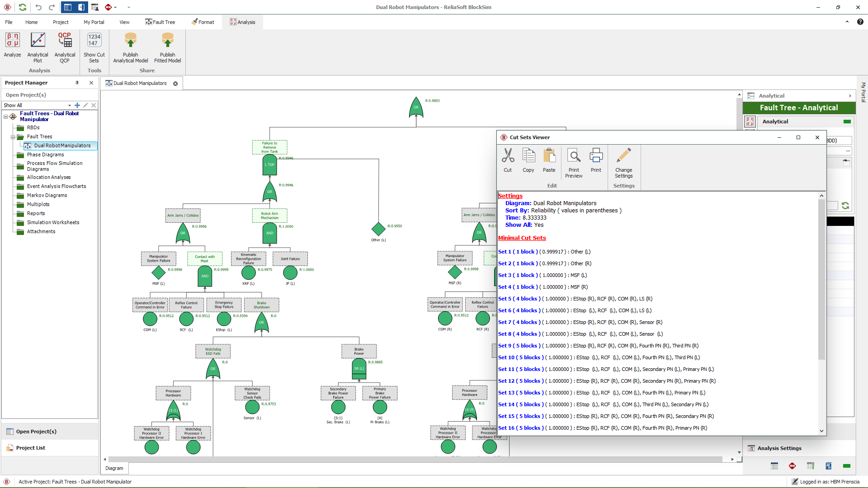Toggle ribbon collapse arrow at top right
Image resolution: width=868 pixels, height=488 pixels.
pyautogui.click(x=847, y=22)
